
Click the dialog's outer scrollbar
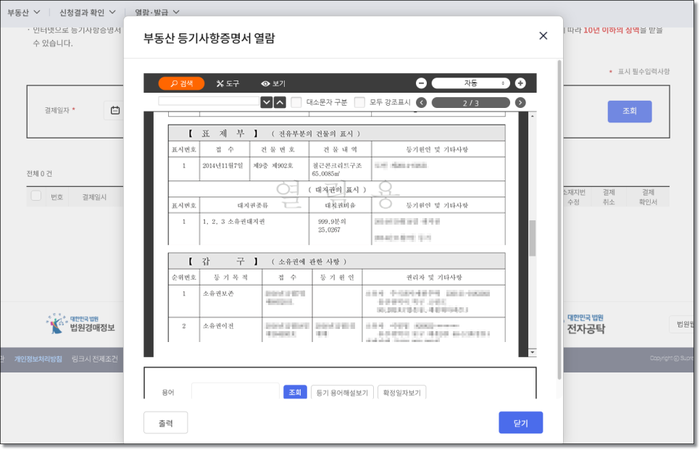click(559, 220)
